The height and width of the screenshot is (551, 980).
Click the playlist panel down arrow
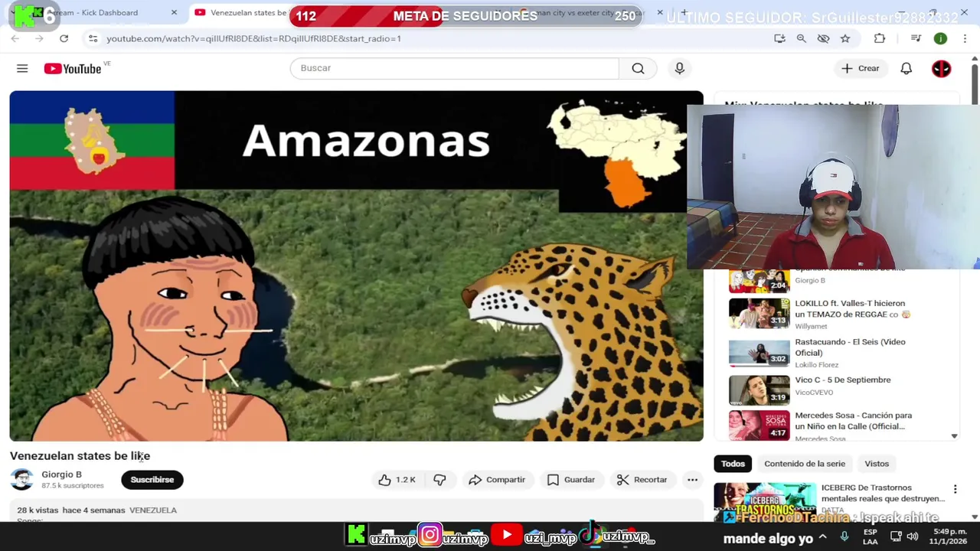pyautogui.click(x=954, y=436)
